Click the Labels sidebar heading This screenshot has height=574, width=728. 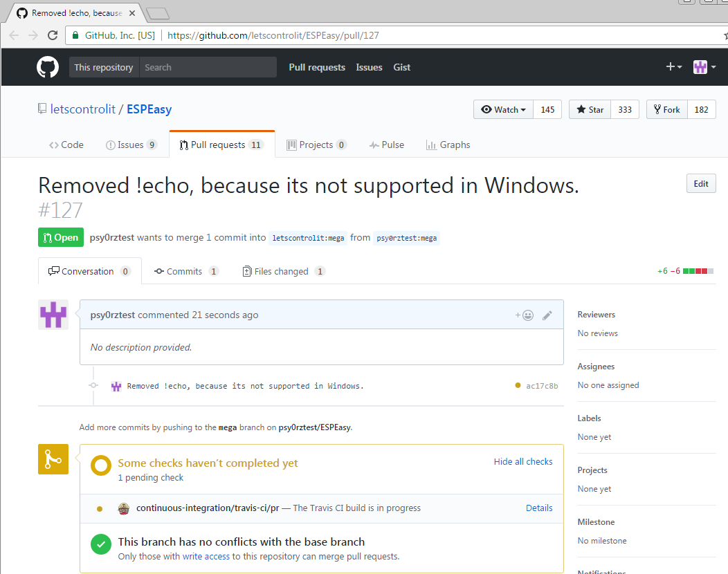tap(589, 418)
